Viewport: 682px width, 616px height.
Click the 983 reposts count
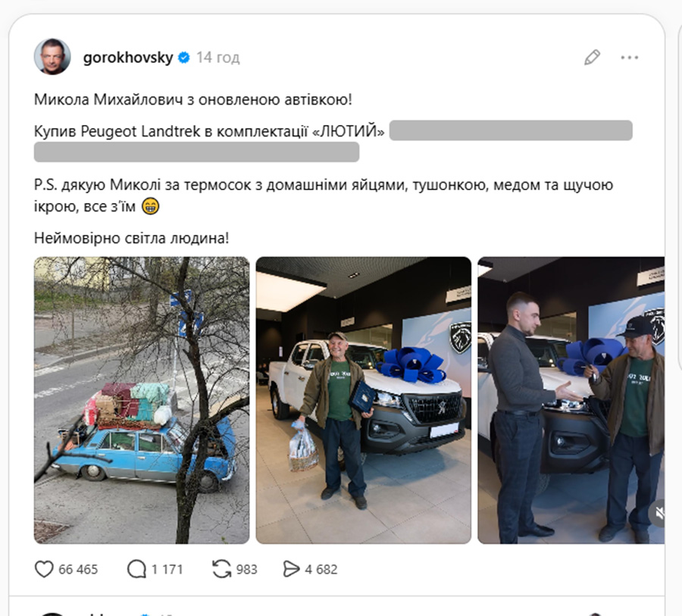point(246,570)
